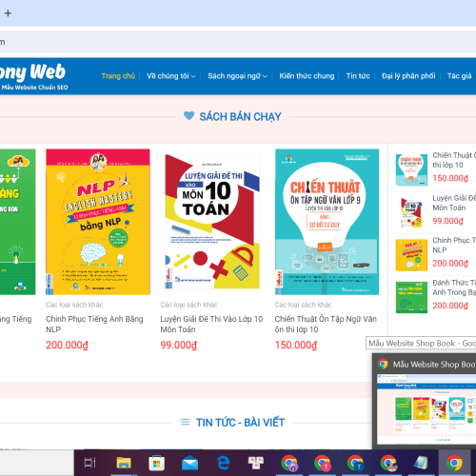The height and width of the screenshot is (476, 476).
Task: Go to Trang chủ in the navigation
Action: coord(118,76)
